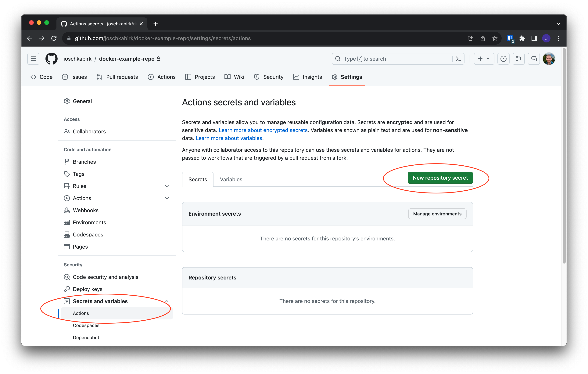The height and width of the screenshot is (374, 588).
Task: Click the Manage environments button
Action: (x=437, y=214)
